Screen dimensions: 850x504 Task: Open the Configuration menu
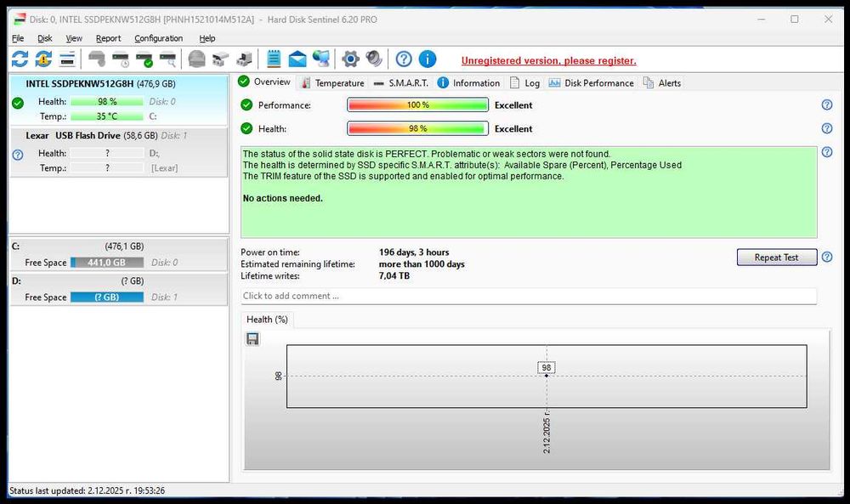point(158,38)
